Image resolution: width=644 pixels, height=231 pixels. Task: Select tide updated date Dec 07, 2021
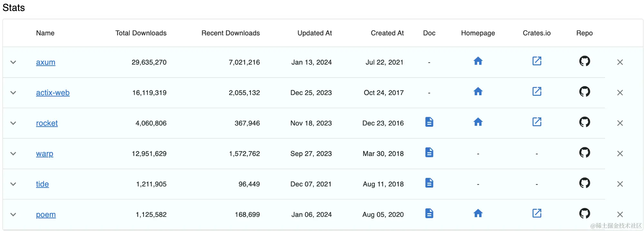(311, 184)
